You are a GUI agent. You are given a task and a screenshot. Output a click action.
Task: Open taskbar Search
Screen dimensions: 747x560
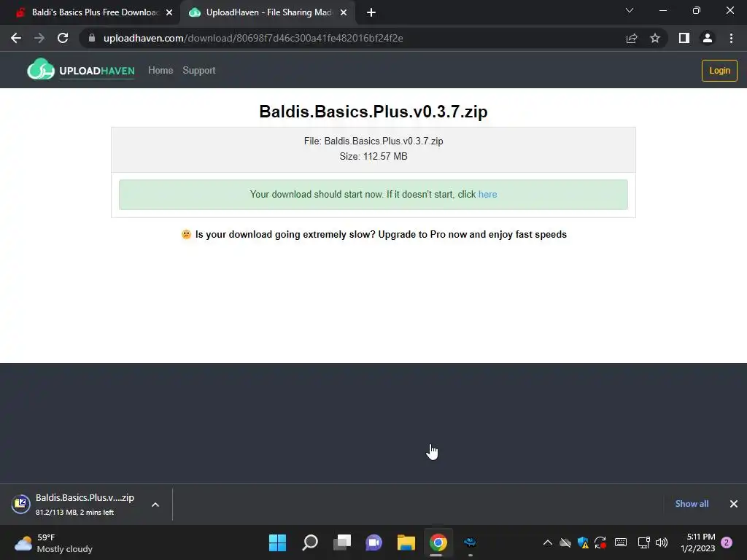click(x=310, y=542)
